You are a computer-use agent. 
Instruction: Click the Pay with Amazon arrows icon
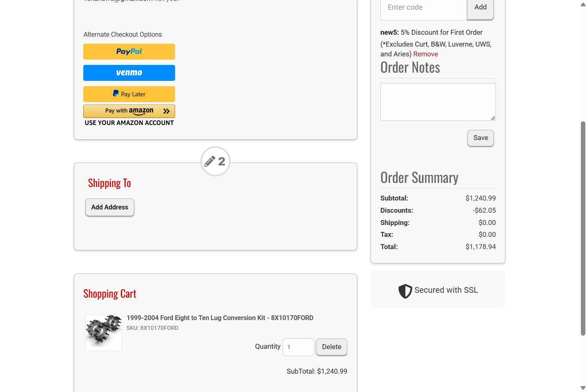tap(166, 111)
